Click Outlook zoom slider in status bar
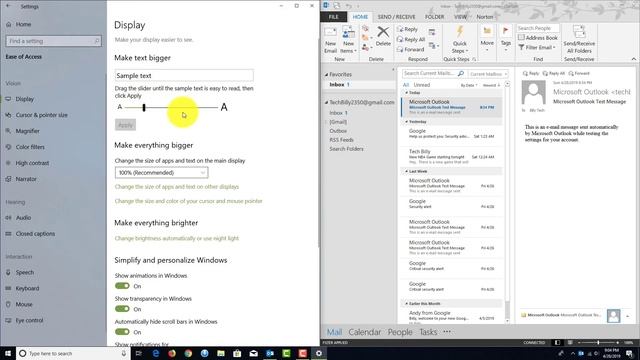The image size is (640, 360). 598,343
